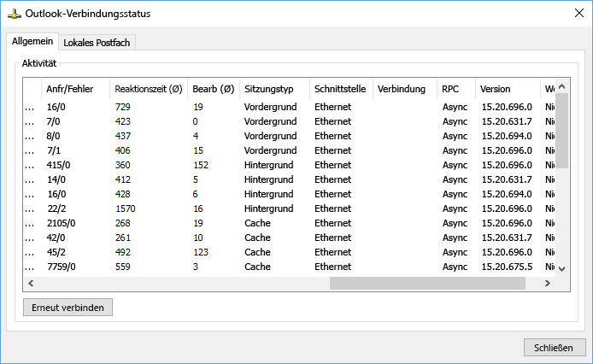593x364 pixels.
Task: Select the 22/2 requests cell
Action: 56,208
